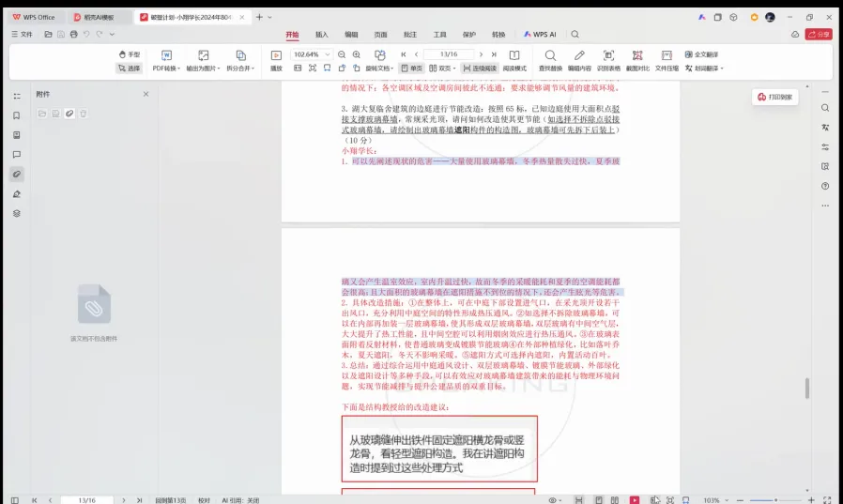This screenshot has height=504, width=843.
Task: Open the 双页 double page dropdown
Action: pyautogui.click(x=442, y=69)
